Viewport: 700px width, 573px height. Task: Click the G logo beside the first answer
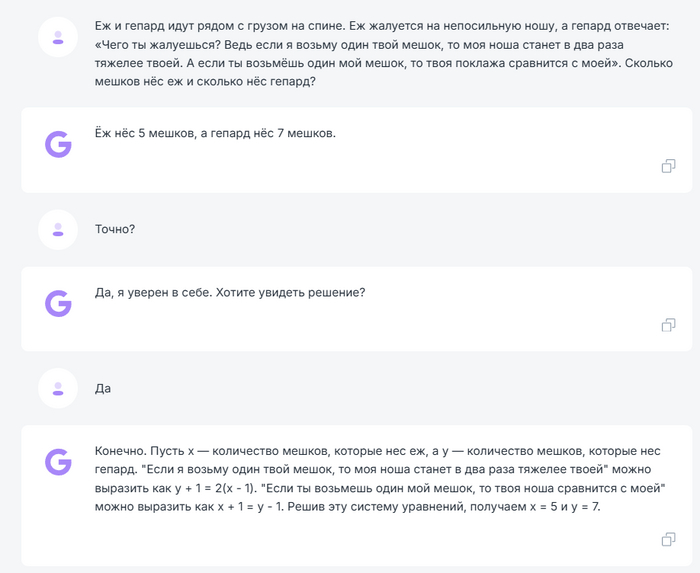58,143
